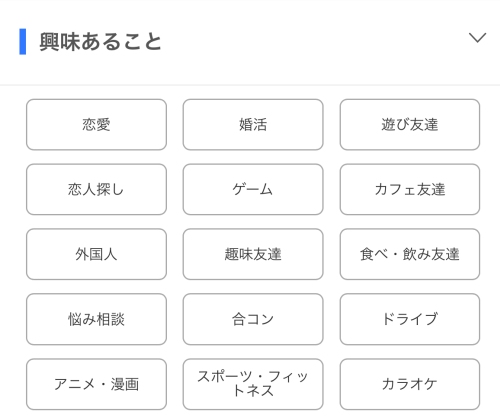Pick the カフェ友達 option
Screen dimensions: 500x418
coord(410,189)
